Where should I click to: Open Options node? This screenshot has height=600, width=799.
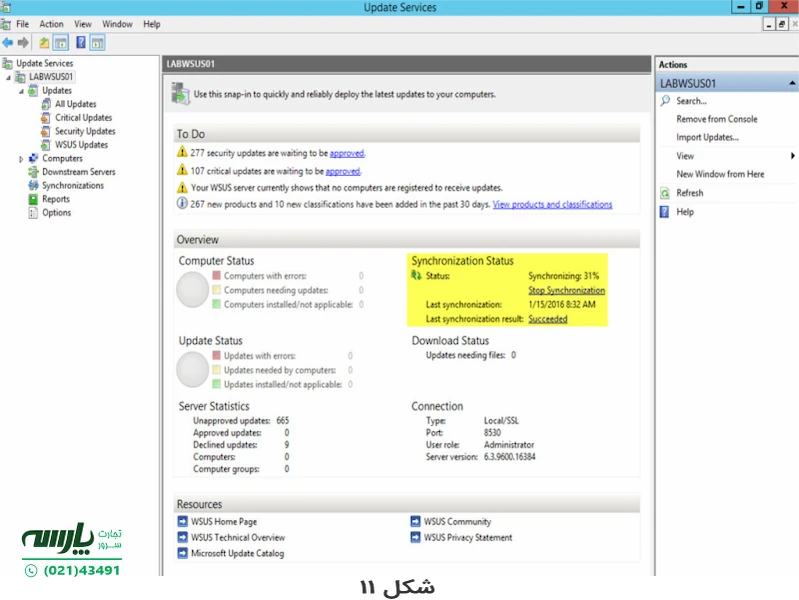pos(57,213)
